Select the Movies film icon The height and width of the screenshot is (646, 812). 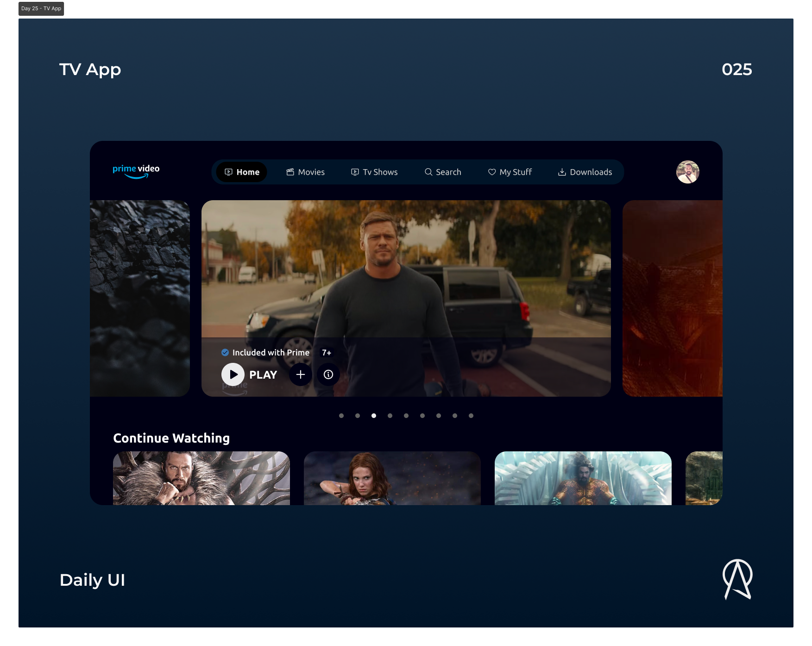(290, 172)
